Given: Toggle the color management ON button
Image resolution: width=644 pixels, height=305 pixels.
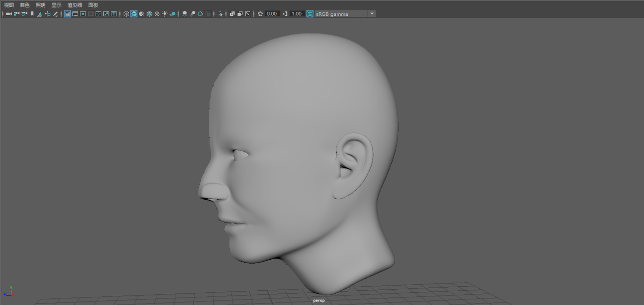Looking at the screenshot, I should tap(310, 14).
